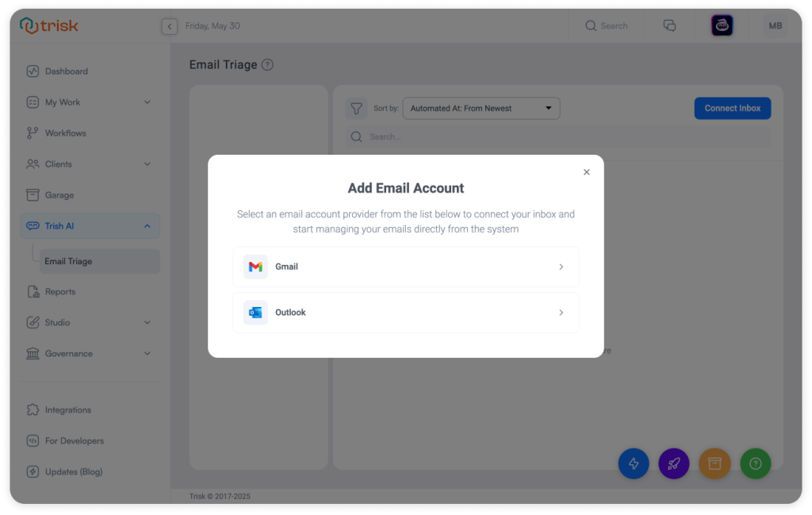Click the blue lightning quick action button

click(634, 463)
